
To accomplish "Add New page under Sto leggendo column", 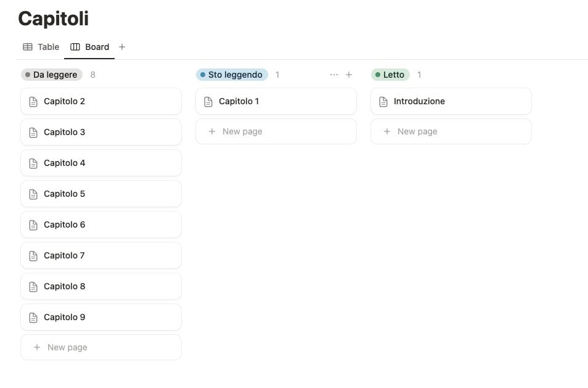I will (276, 131).
